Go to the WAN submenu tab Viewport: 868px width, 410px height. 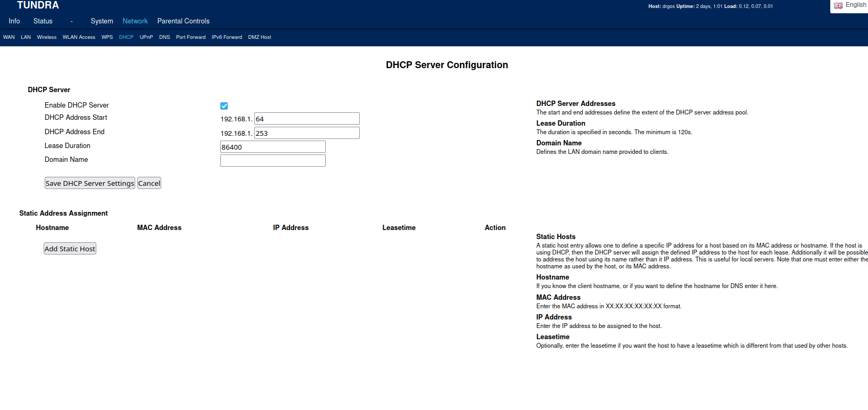pos(9,37)
